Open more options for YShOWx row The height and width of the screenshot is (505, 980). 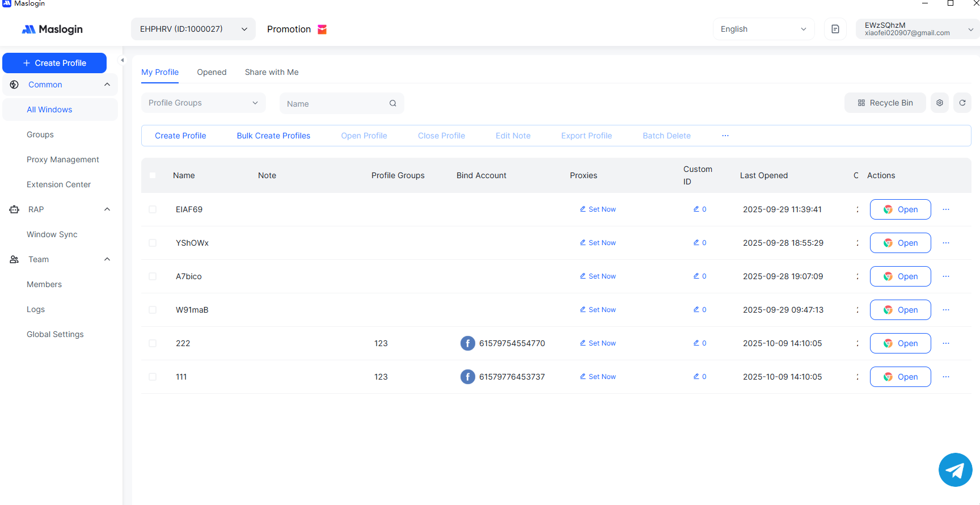(x=946, y=243)
